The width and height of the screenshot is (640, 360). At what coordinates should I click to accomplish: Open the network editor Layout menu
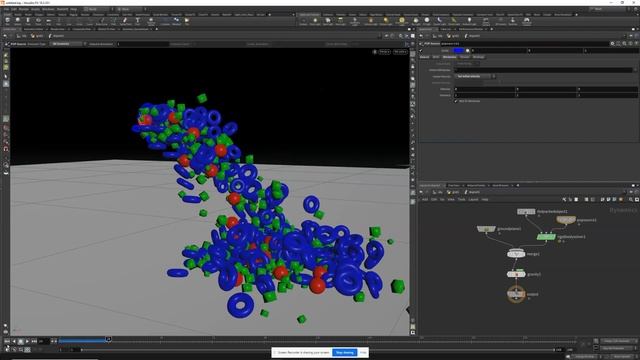tap(473, 199)
